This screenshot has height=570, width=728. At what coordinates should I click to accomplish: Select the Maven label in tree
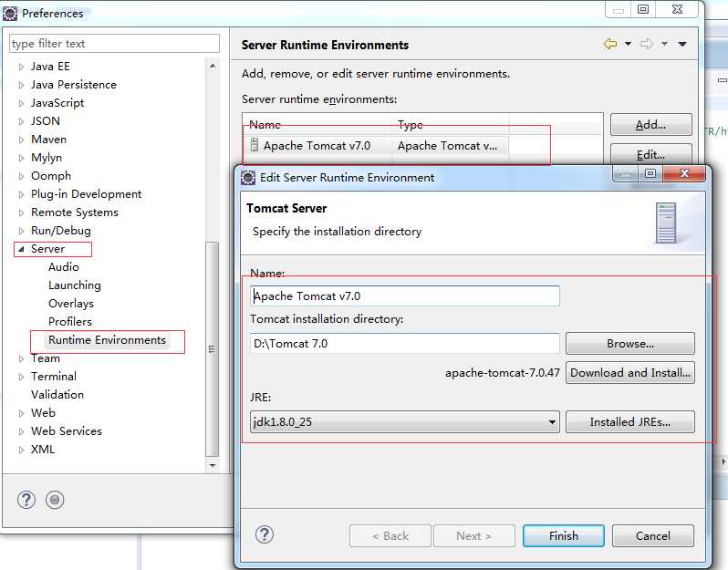48,140
